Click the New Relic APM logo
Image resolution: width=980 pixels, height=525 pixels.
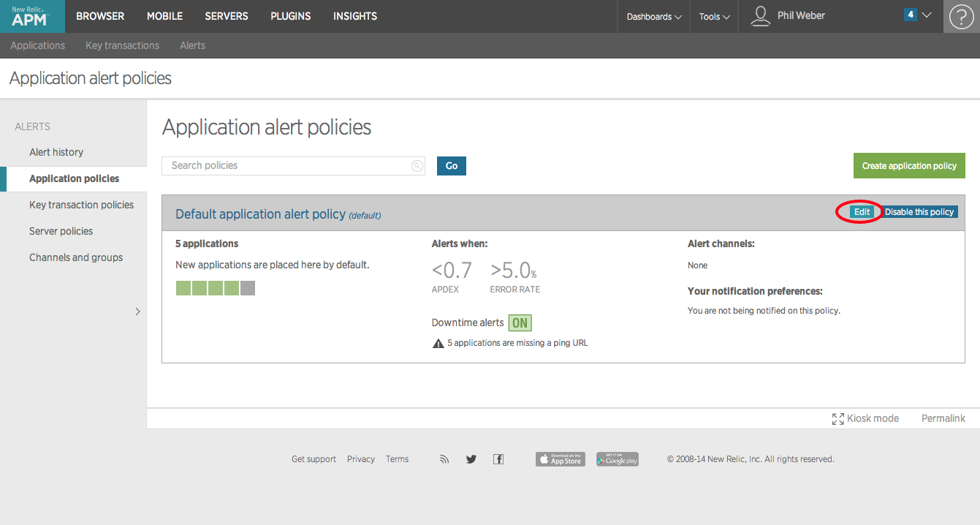pyautogui.click(x=32, y=16)
